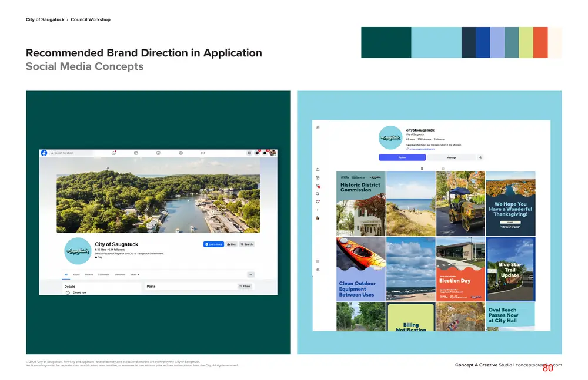The image size is (588, 380).
Task: Switch to the Followers tab on Facebook
Action: (x=104, y=275)
